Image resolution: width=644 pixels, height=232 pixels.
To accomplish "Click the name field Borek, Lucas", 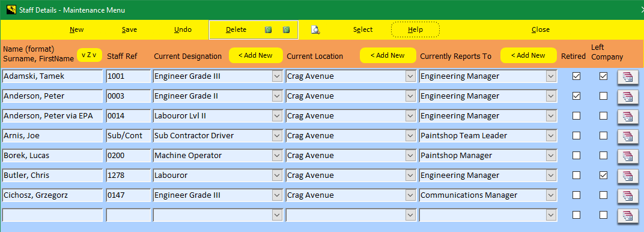I will pyautogui.click(x=52, y=155).
